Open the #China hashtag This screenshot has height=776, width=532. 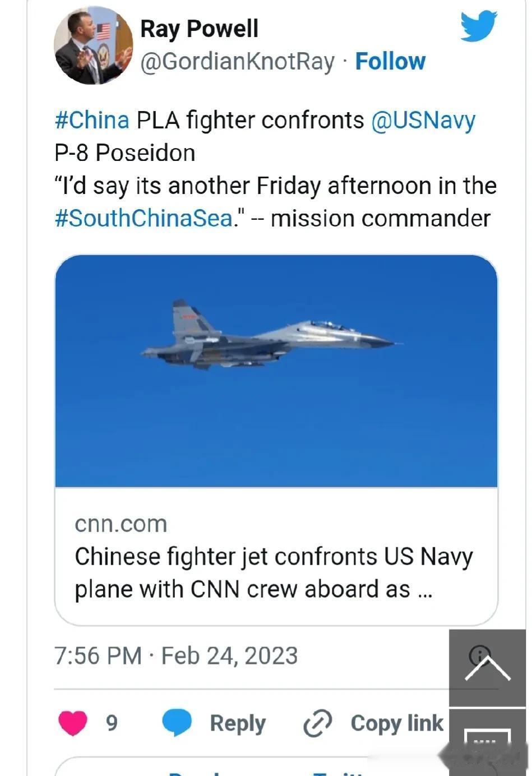pos(92,120)
